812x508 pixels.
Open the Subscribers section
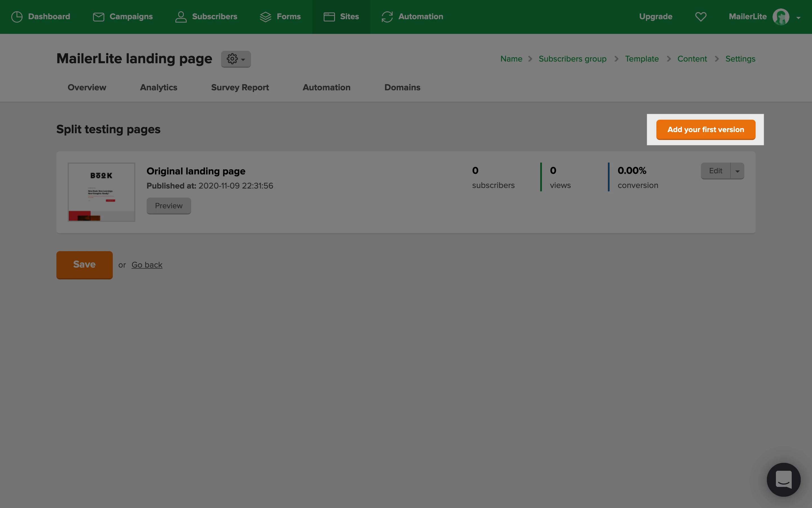(206, 16)
